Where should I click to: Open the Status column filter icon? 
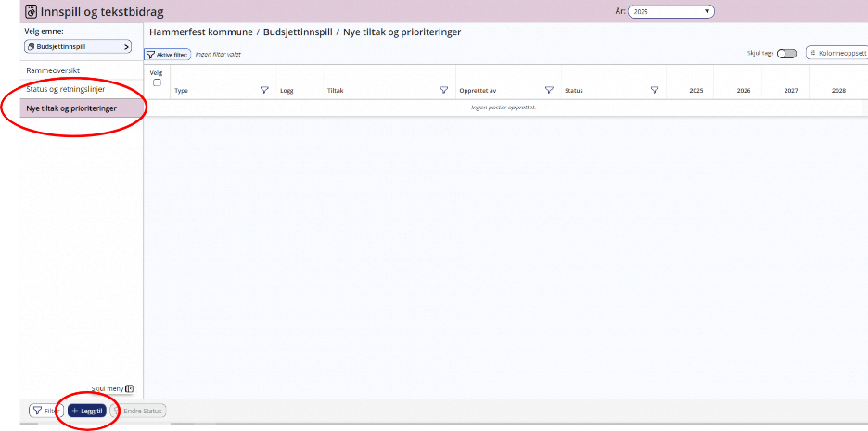coord(655,91)
